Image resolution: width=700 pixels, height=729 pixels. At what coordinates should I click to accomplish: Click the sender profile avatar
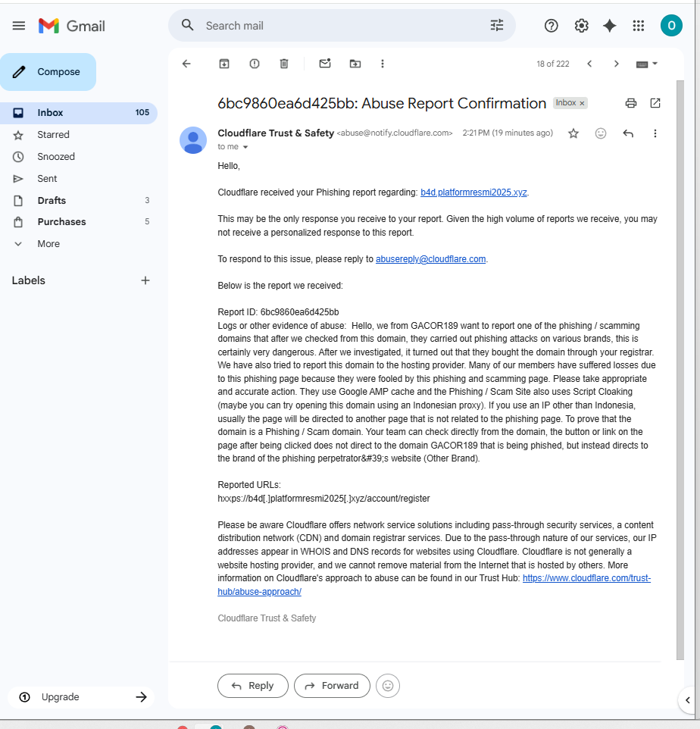193,140
